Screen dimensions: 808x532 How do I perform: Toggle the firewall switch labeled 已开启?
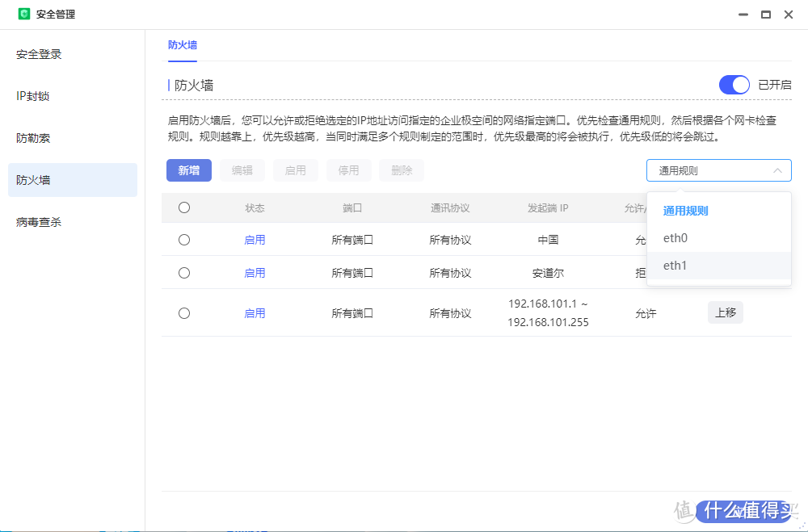pyautogui.click(x=734, y=84)
